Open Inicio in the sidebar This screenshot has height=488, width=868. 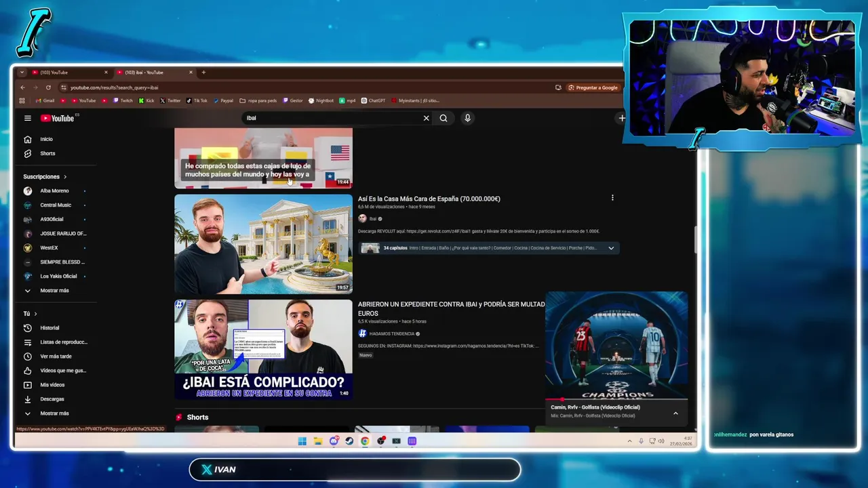46,139
